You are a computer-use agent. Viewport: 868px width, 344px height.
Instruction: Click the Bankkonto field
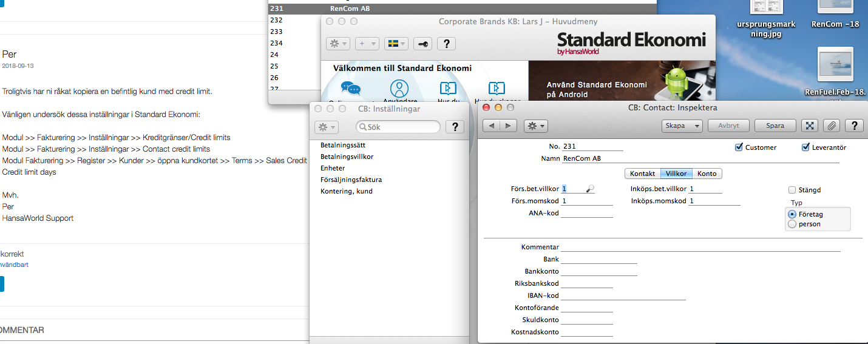[599, 271]
